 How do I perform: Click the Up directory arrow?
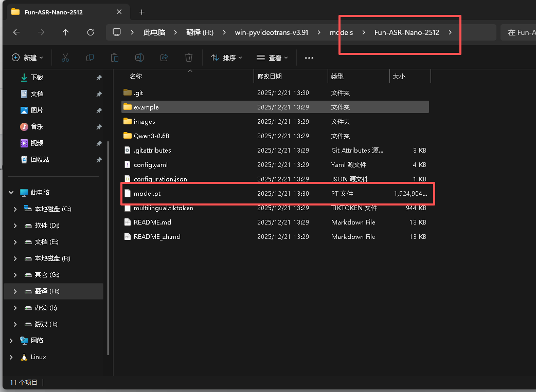(x=65, y=32)
